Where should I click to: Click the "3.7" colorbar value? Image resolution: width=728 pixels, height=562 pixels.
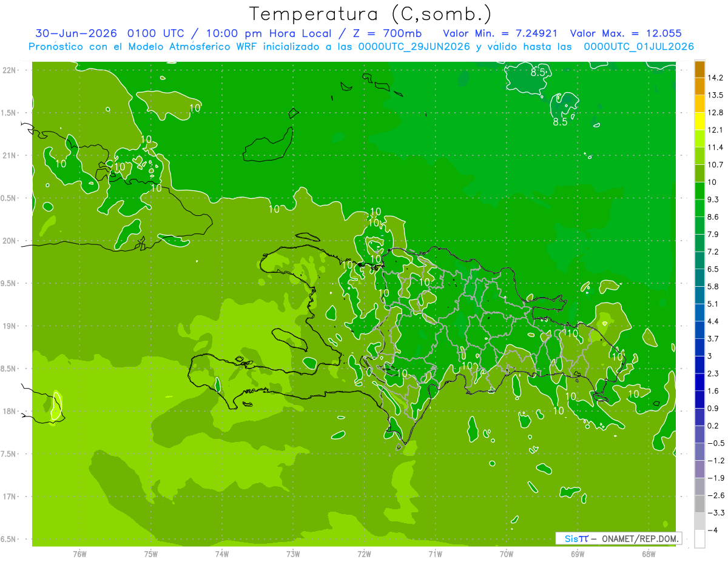713,338
